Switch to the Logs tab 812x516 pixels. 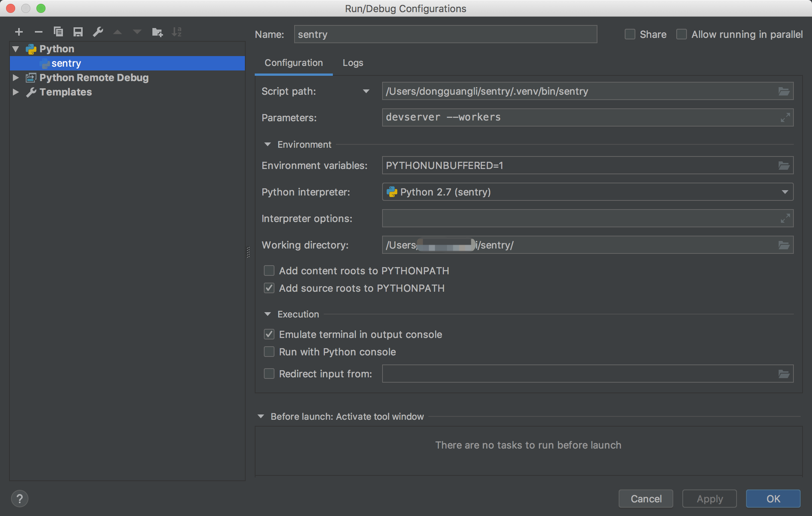pyautogui.click(x=353, y=63)
